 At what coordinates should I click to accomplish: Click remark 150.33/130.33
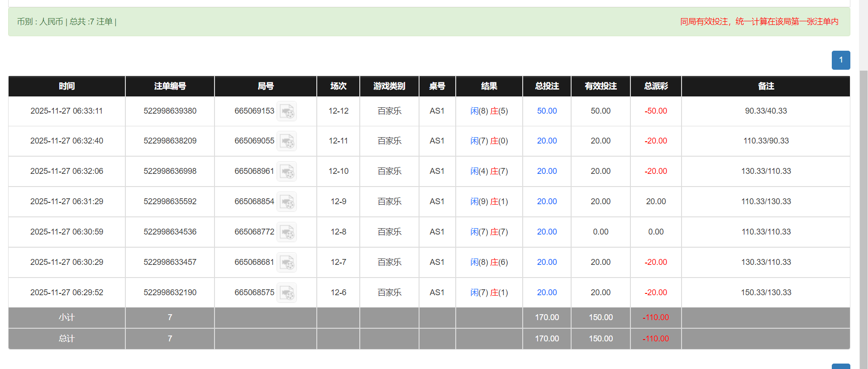pos(766,292)
